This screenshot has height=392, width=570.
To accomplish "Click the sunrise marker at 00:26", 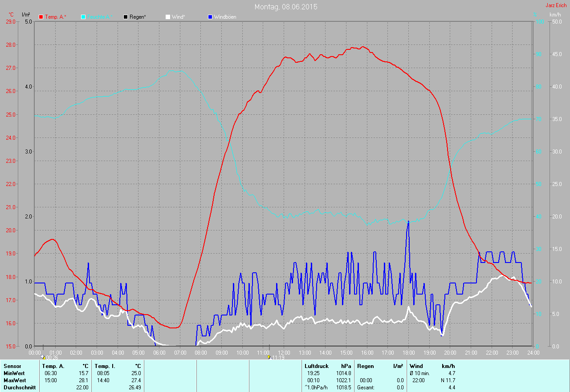I will 43,357.
